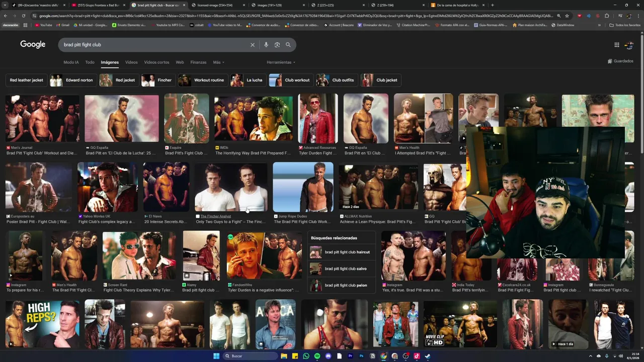Click the Google logo
The image size is (644, 362).
point(33,44)
